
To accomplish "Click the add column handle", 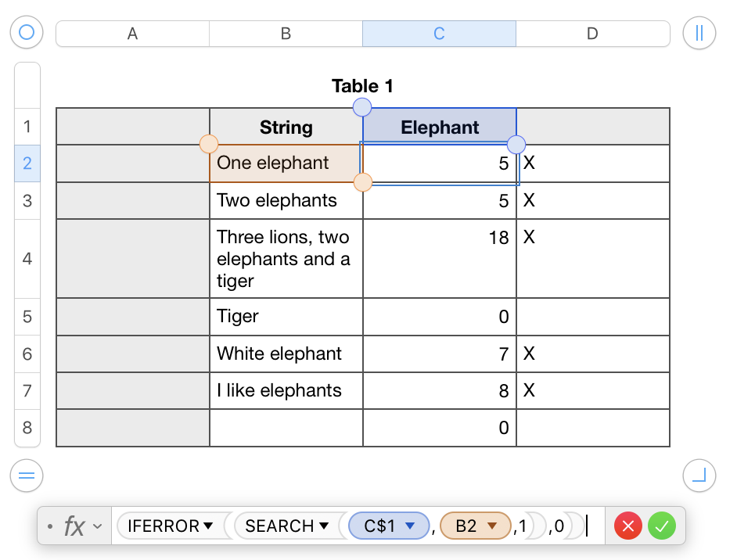I will (x=699, y=33).
